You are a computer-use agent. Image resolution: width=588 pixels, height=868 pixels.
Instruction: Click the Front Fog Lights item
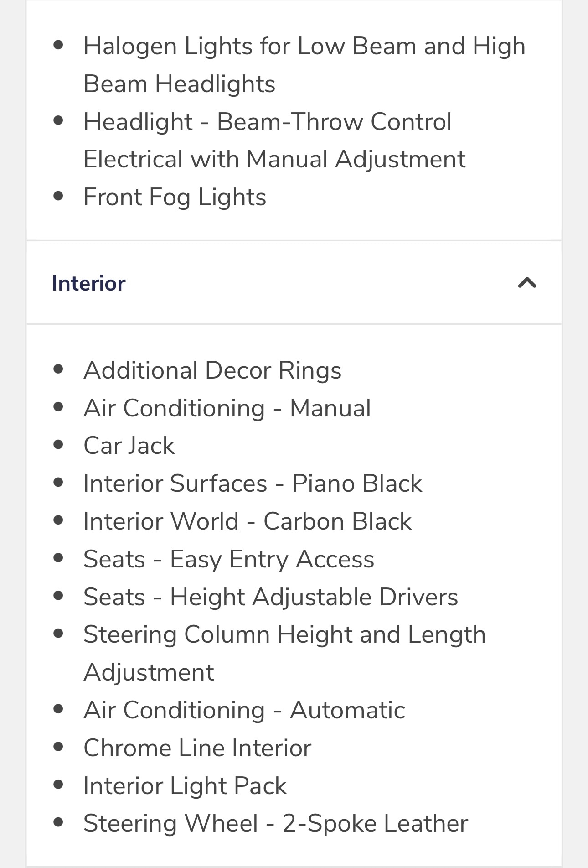click(x=175, y=197)
